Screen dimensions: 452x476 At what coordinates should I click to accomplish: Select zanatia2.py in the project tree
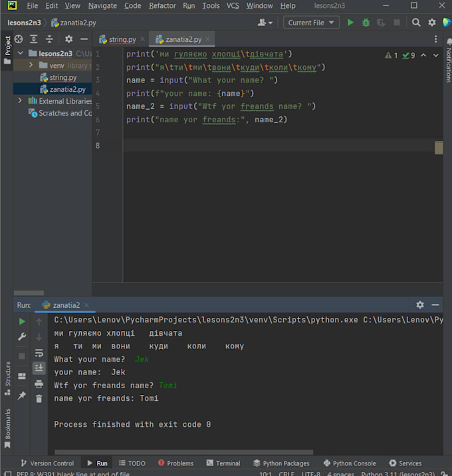[x=67, y=89]
